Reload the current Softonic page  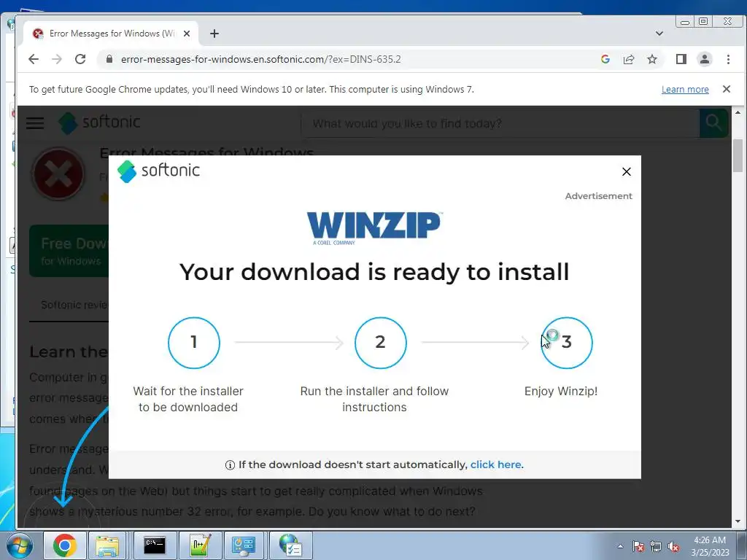[80, 59]
